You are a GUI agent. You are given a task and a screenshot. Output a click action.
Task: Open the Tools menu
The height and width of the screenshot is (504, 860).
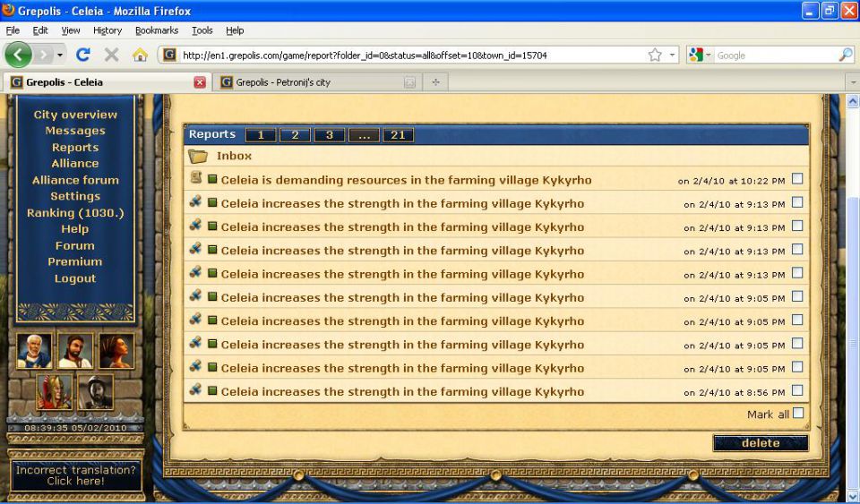(x=202, y=30)
